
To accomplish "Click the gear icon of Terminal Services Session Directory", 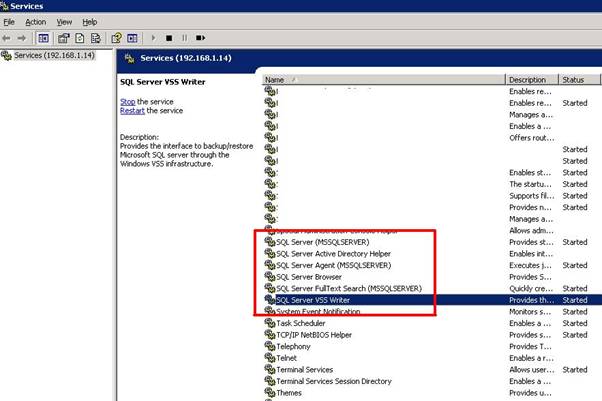I will [x=270, y=381].
